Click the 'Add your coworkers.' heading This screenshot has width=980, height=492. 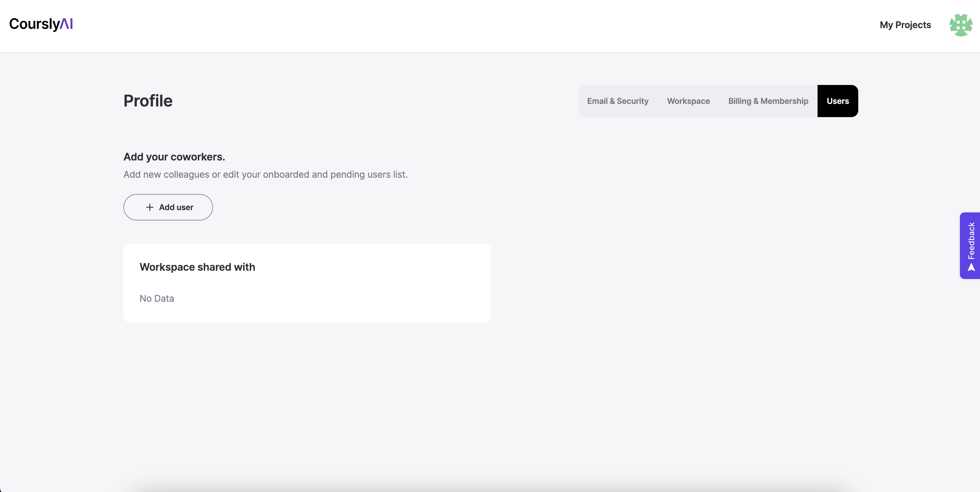(x=174, y=157)
